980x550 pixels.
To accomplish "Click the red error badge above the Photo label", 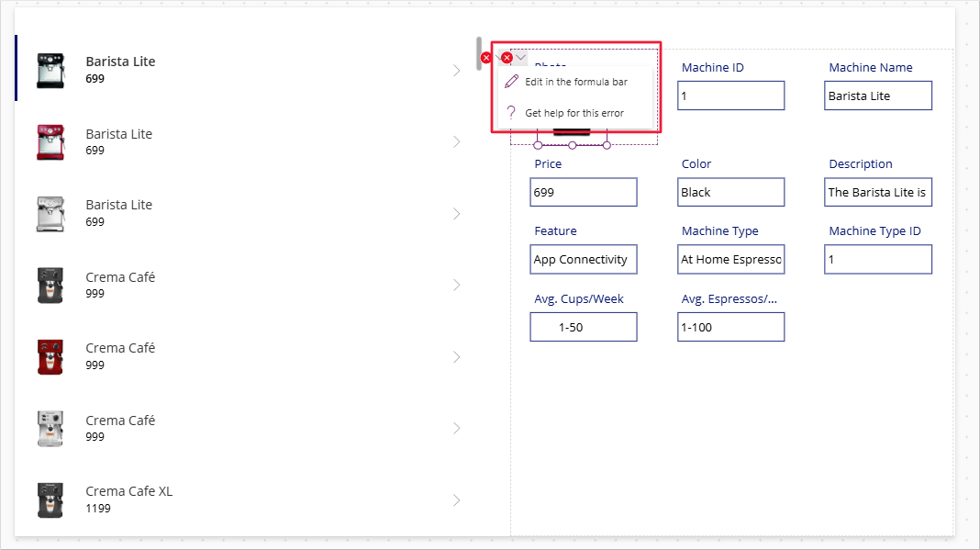I will [x=507, y=57].
